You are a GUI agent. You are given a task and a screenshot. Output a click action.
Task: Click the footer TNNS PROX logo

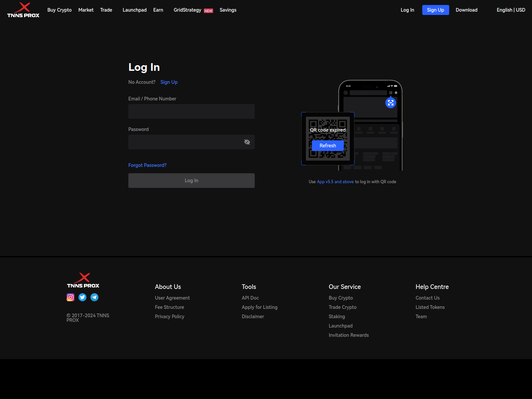(83, 280)
